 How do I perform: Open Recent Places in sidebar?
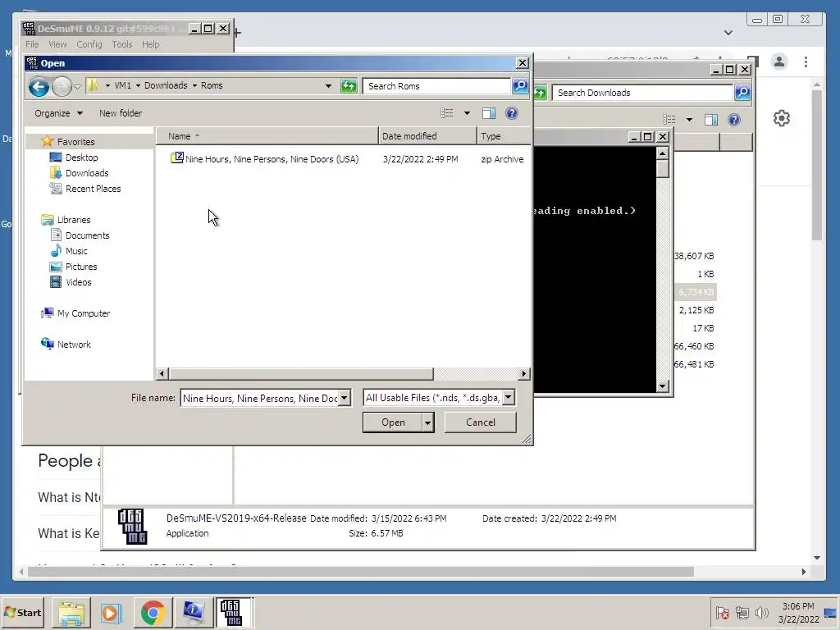coord(94,189)
